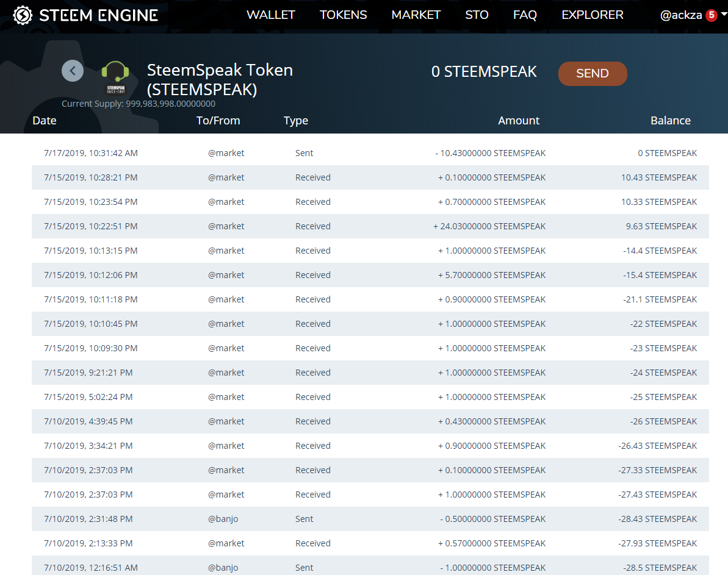The width and height of the screenshot is (728, 575).
Task: Open the EXPLORER menu item
Action: point(593,15)
